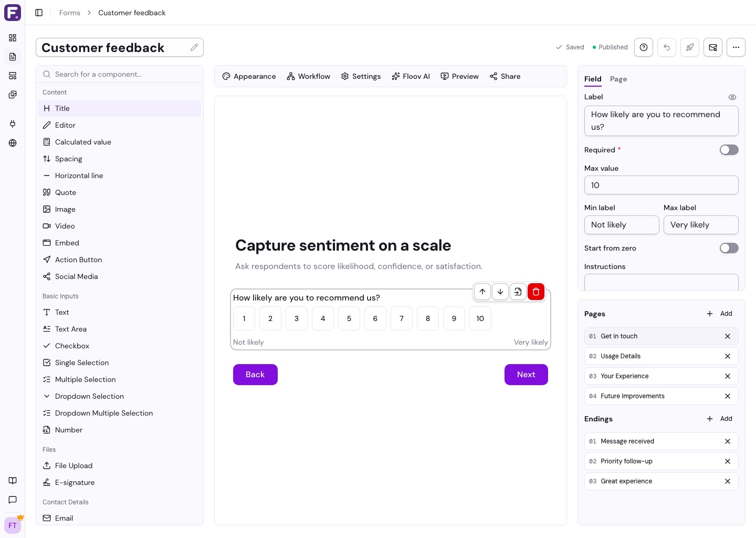Turn on Start from zero toggle
Image resolution: width=756 pixels, height=538 pixels.
729,248
